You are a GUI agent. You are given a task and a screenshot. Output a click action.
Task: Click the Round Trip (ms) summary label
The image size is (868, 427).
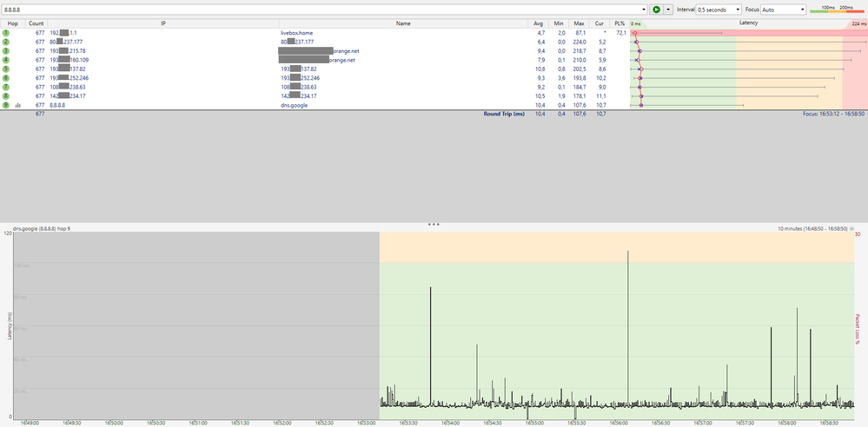(x=504, y=114)
